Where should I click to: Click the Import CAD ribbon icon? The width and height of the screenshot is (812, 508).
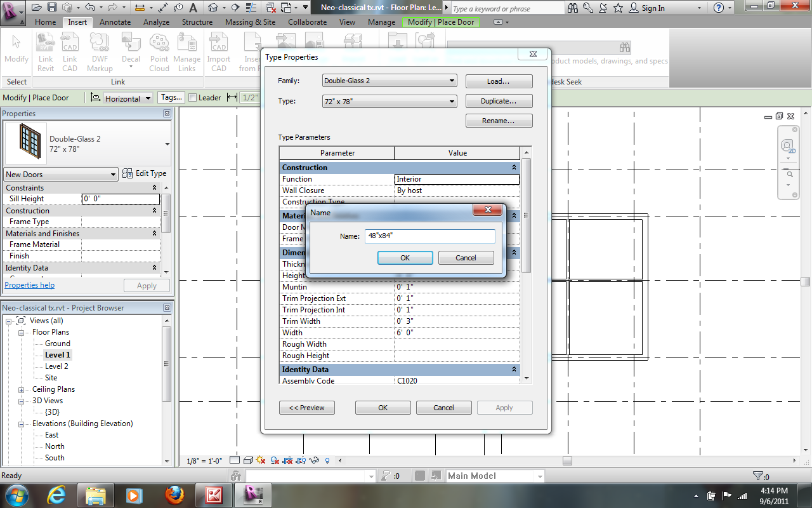pyautogui.click(x=219, y=53)
